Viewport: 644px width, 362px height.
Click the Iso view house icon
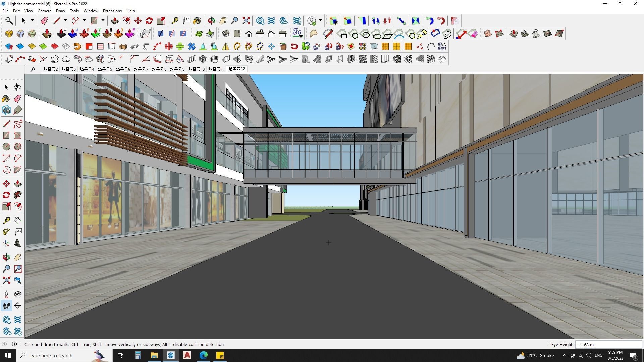[226, 34]
